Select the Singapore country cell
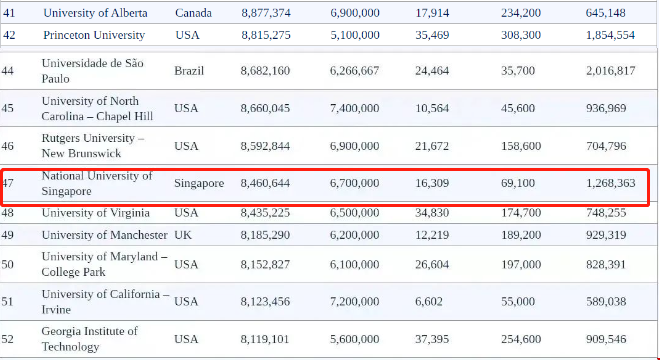Image resolution: width=660 pixels, height=360 pixels. (199, 184)
